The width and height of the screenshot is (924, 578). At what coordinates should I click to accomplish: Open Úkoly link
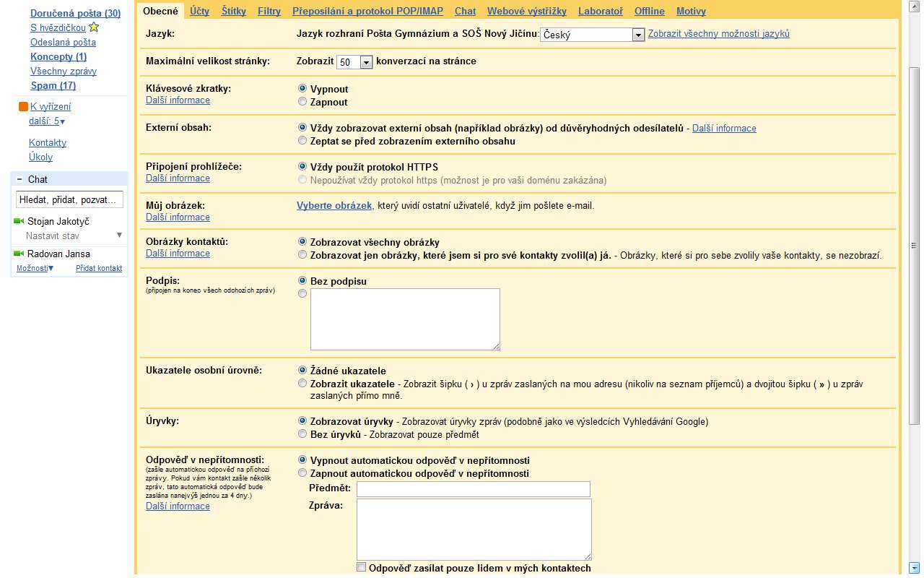40,157
